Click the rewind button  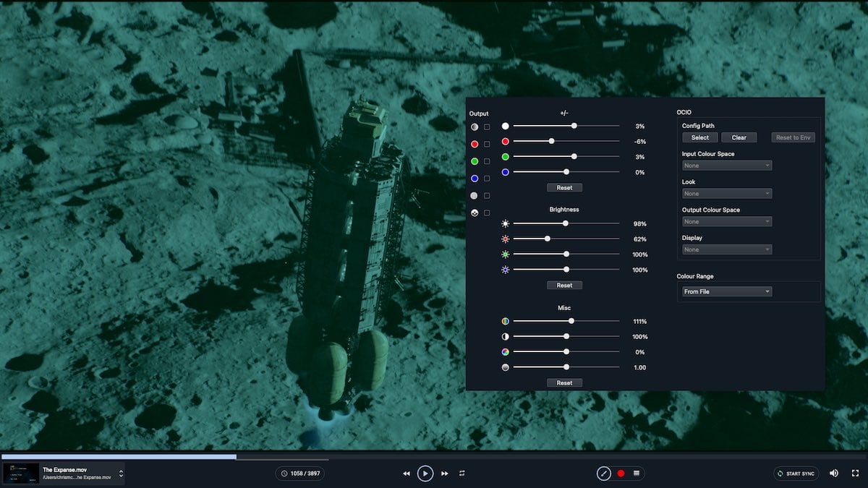(x=407, y=474)
